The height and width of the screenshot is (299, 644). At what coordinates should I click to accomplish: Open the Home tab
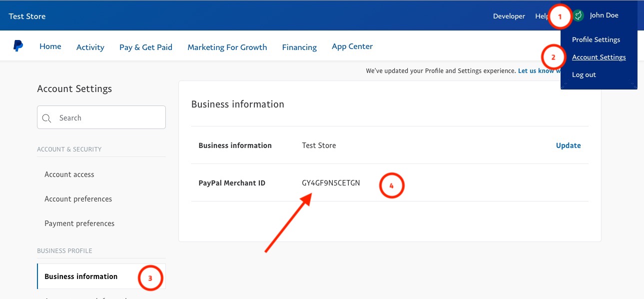click(x=50, y=46)
